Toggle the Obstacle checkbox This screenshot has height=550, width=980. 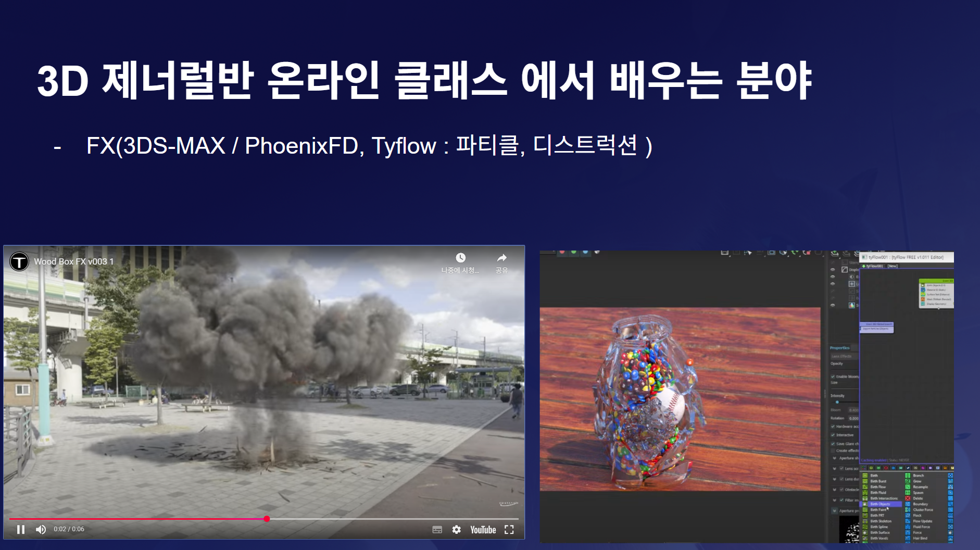pos(841,490)
